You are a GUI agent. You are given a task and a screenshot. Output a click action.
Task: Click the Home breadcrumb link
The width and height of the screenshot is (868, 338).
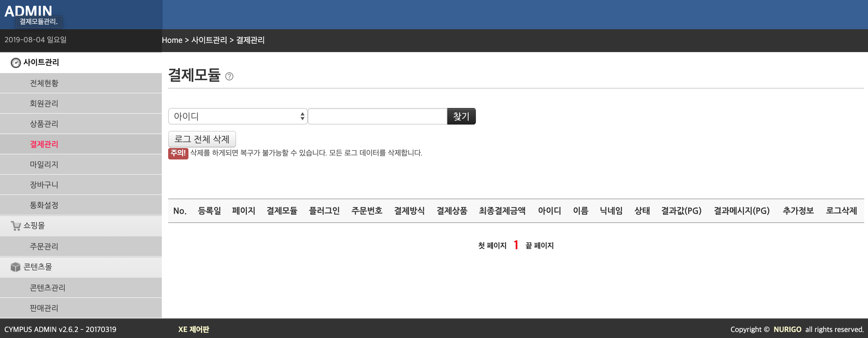[172, 40]
